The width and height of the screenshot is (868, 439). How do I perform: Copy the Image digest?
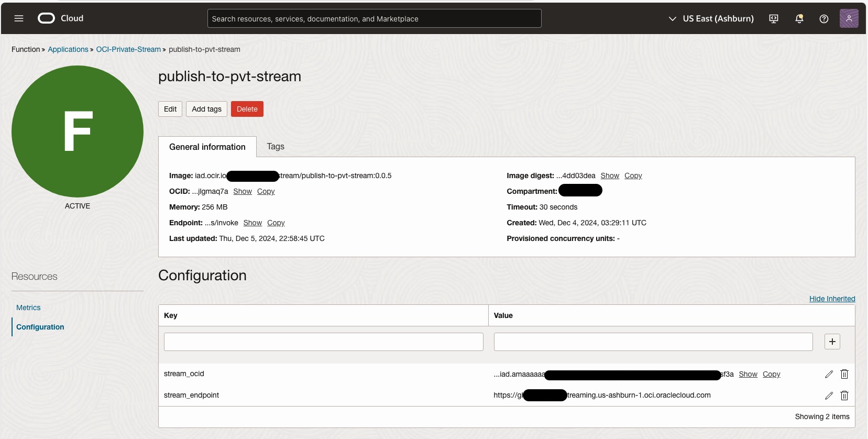pos(633,175)
